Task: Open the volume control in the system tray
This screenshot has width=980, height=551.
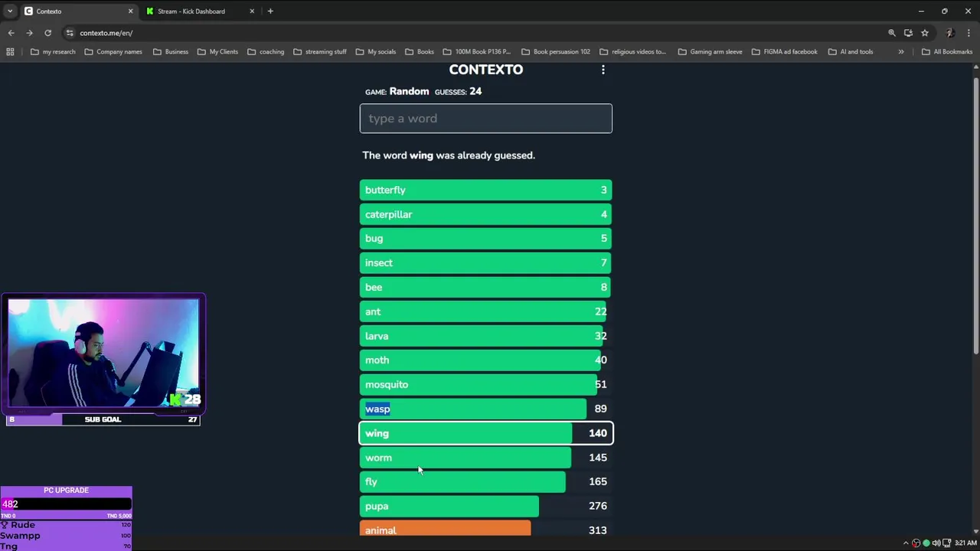Action: tap(936, 543)
